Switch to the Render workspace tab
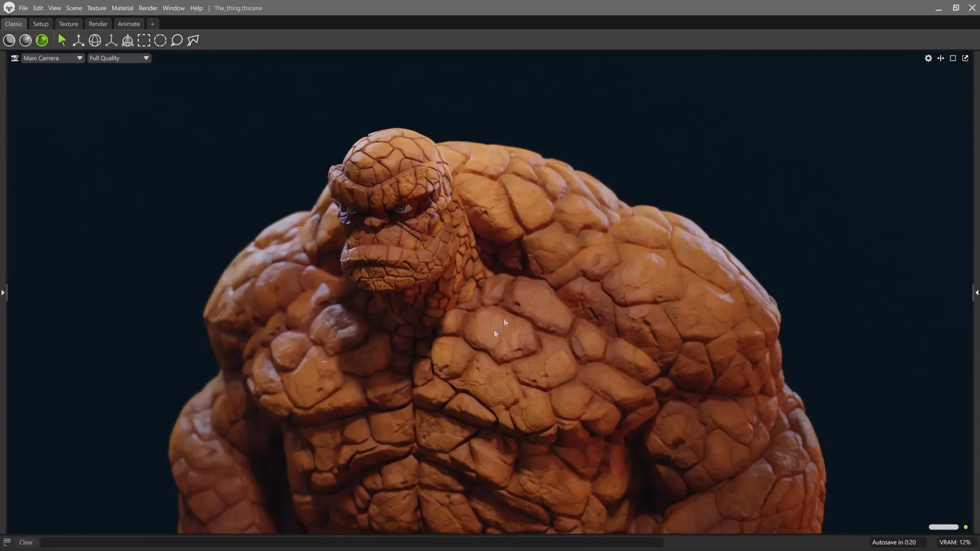Viewport: 980px width, 551px height. (x=98, y=24)
